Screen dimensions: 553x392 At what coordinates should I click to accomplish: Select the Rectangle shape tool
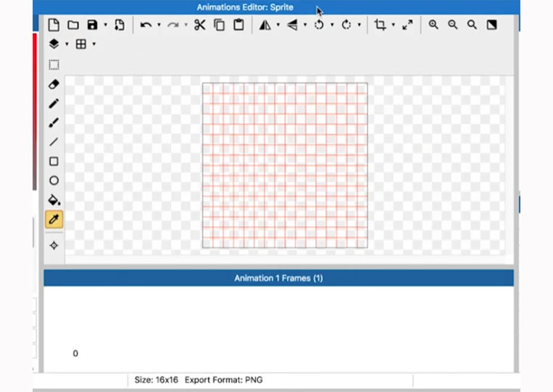click(54, 161)
